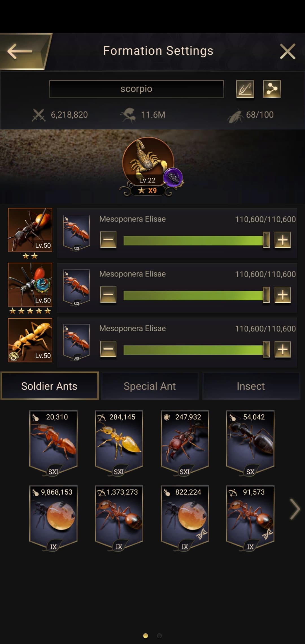
Task: Open the five-star special ant Lv.50 portrait
Action: [30, 285]
